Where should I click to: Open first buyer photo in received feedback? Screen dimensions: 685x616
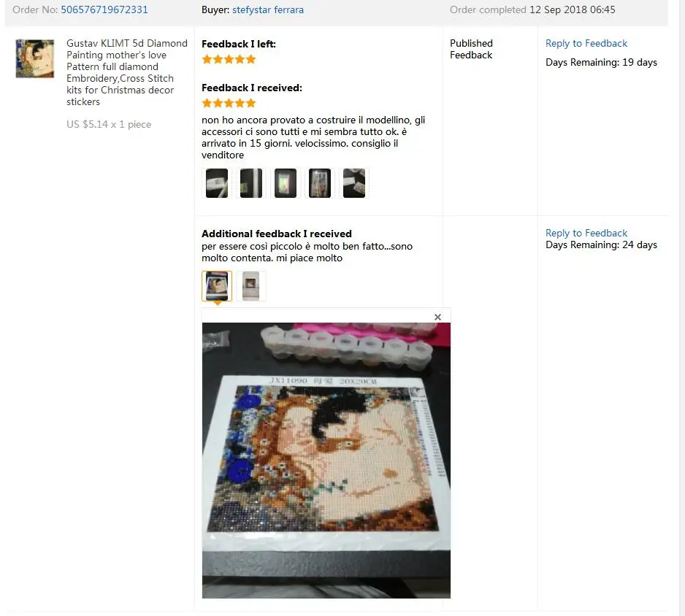(217, 183)
